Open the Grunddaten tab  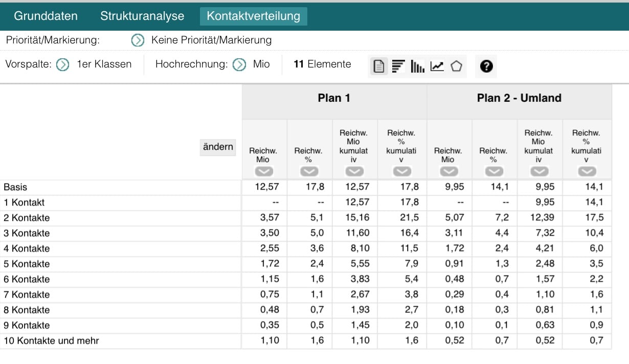tap(46, 16)
